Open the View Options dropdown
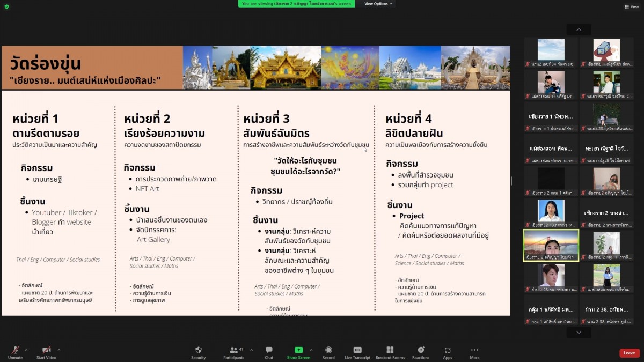Screen dimensions: 644x362 click(378, 3)
